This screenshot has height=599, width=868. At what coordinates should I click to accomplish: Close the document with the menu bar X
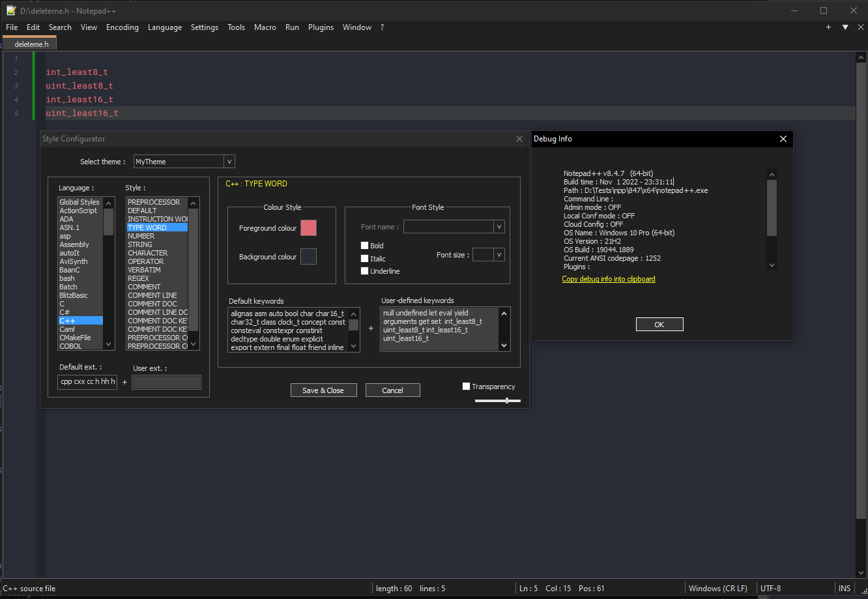[x=860, y=27]
